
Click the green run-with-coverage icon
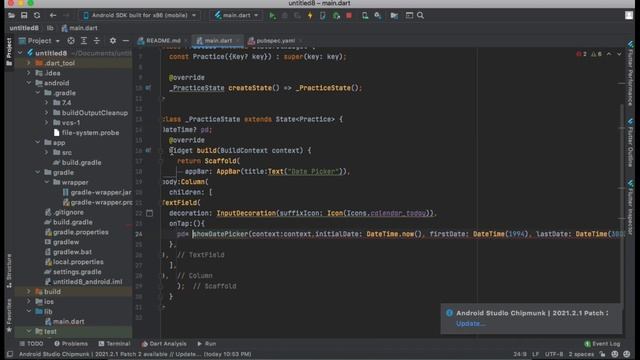(336, 16)
